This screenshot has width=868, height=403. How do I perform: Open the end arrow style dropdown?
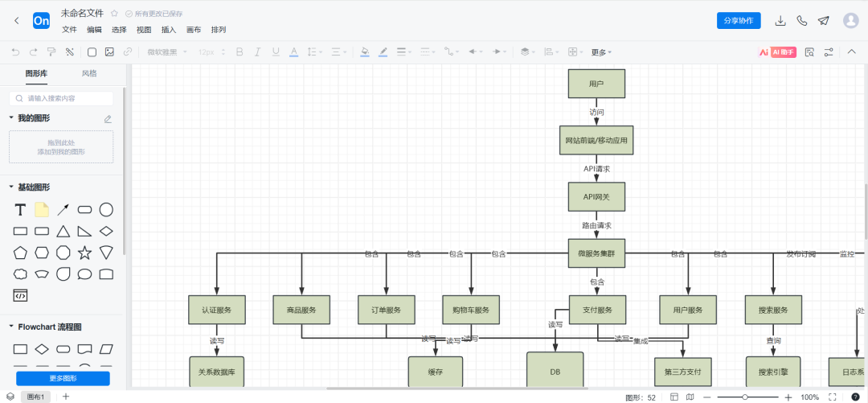(x=500, y=52)
